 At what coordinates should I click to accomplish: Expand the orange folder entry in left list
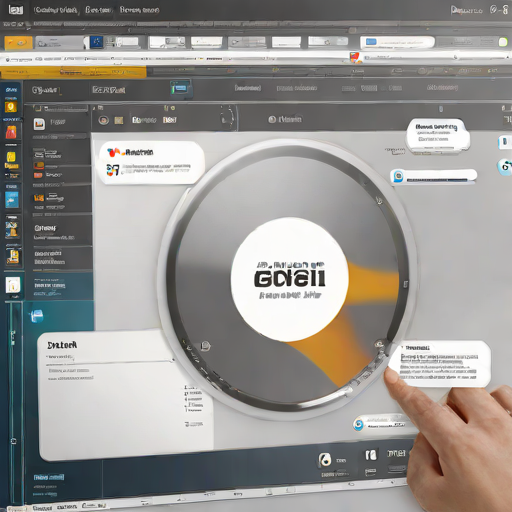point(39,166)
